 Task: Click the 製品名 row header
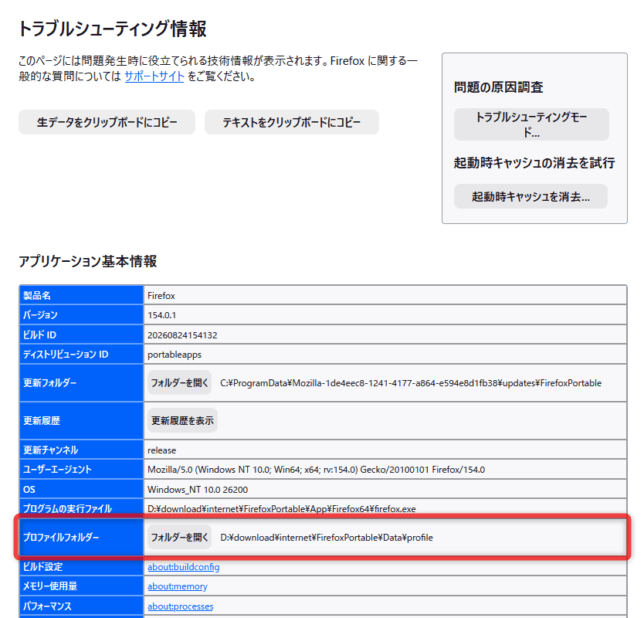(81, 295)
